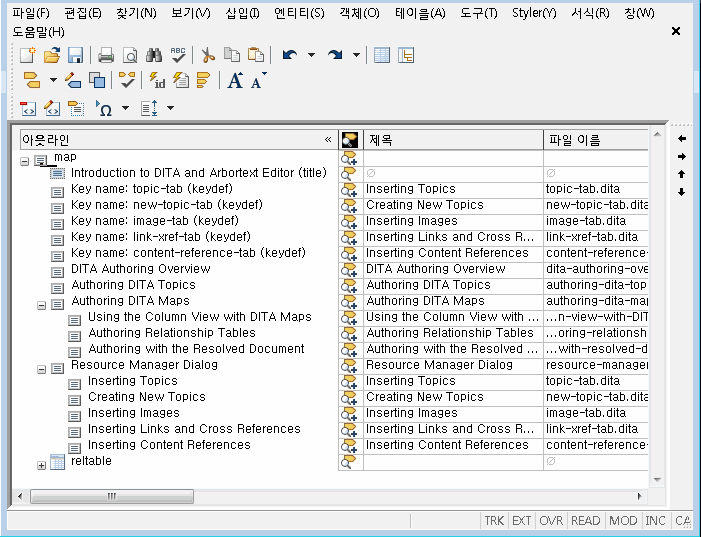Click the red-tab code brackets icon
Viewport: 701px width, 537px height.
click(28, 108)
